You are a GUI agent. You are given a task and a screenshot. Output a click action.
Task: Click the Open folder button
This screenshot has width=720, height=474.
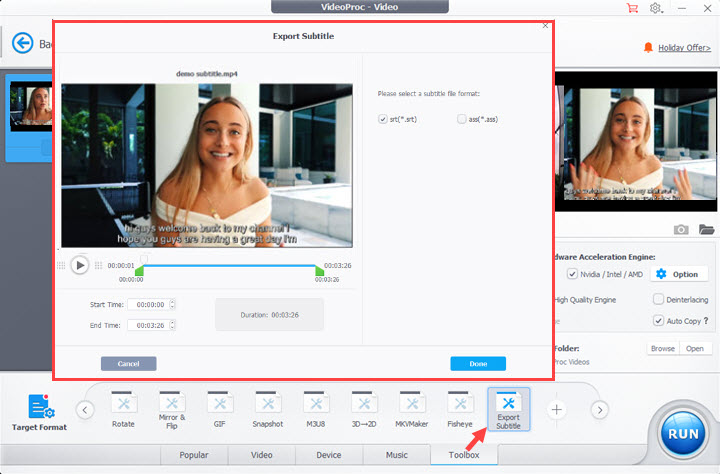point(695,349)
